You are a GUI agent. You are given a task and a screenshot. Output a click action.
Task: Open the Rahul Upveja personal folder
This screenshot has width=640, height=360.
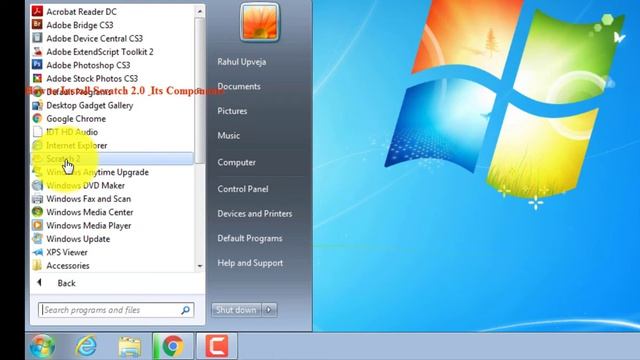coord(242,62)
